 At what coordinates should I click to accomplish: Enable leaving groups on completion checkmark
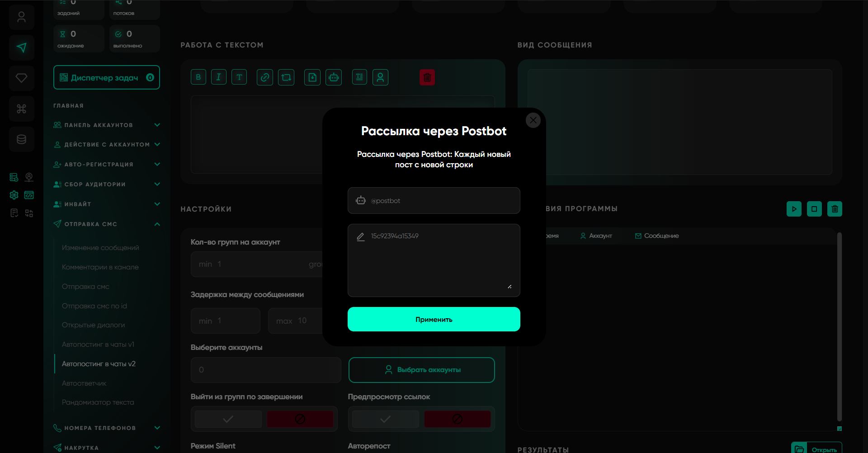pyautogui.click(x=228, y=419)
